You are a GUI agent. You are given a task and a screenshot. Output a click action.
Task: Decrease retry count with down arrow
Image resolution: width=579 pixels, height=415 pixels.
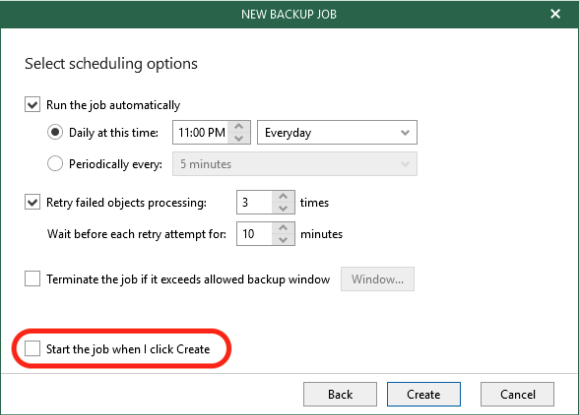tap(283, 208)
